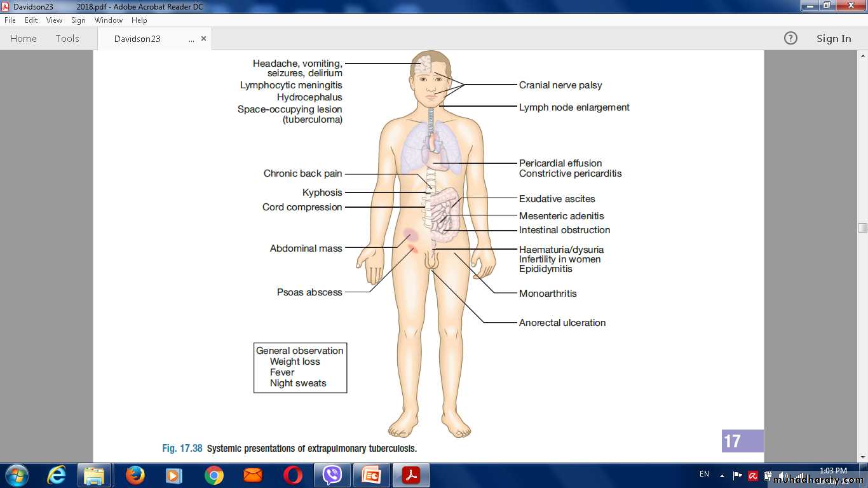This screenshot has width=868, height=488.
Task: Open Internet Explorer from the taskbar
Action: (x=57, y=475)
